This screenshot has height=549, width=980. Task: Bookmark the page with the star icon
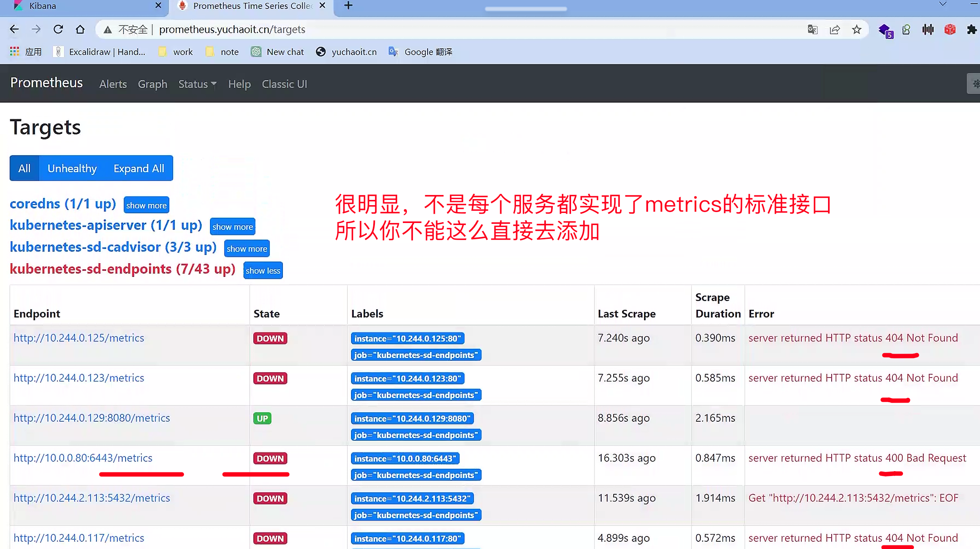(856, 30)
